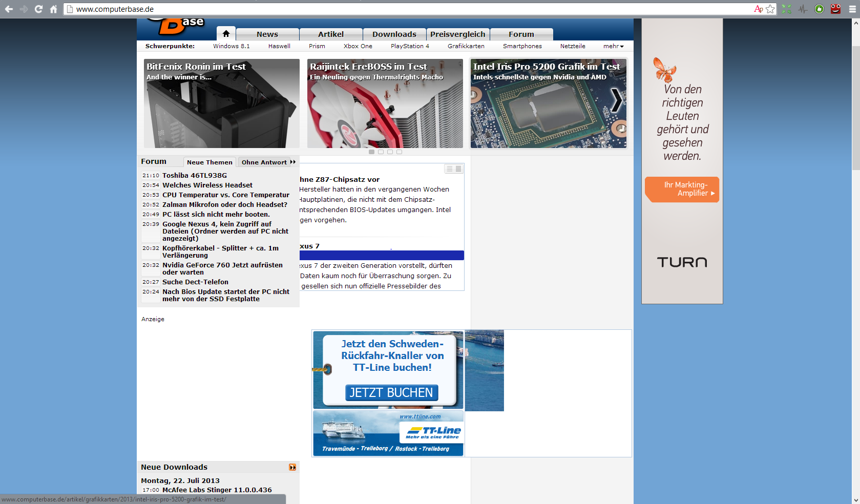Switch to the Ohne Antwort forum tab
Screen dimensions: 860x504
click(x=264, y=162)
